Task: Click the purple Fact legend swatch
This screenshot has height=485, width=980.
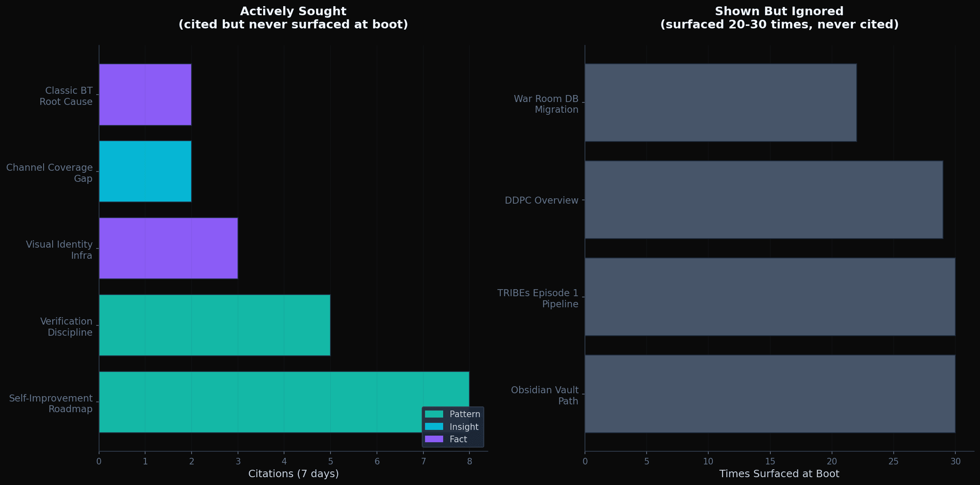Action: [x=434, y=439]
